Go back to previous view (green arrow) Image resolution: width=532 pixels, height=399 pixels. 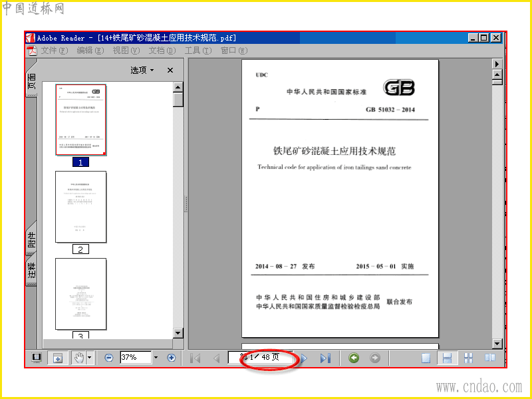coord(354,358)
